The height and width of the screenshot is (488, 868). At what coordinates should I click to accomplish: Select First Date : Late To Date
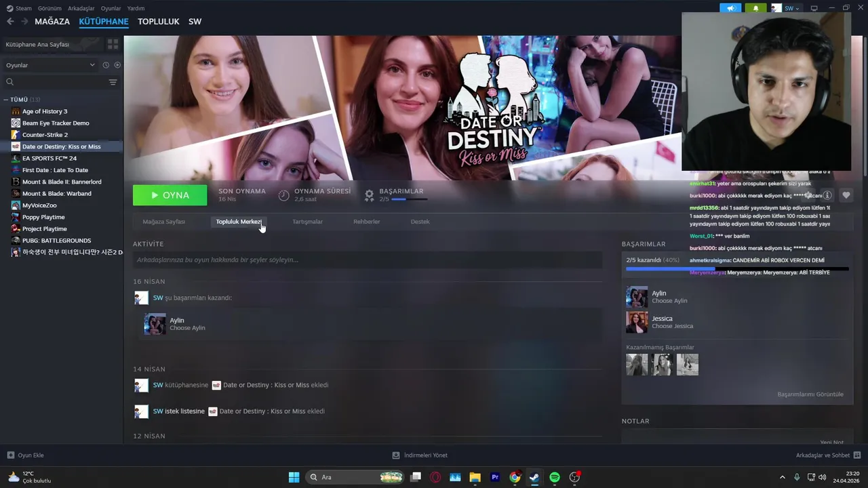55,170
